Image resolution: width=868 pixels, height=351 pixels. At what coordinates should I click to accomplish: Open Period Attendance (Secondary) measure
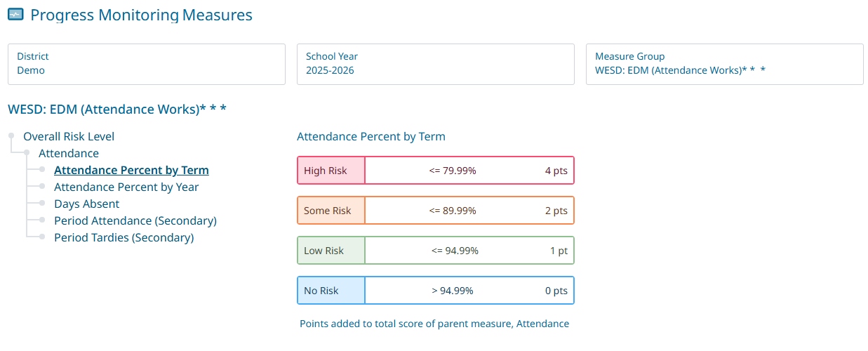click(135, 220)
